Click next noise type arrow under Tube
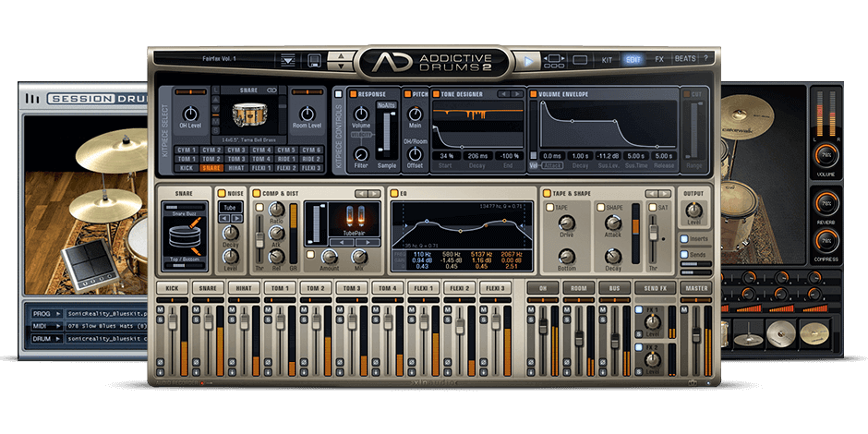The width and height of the screenshot is (868, 434). (236, 219)
